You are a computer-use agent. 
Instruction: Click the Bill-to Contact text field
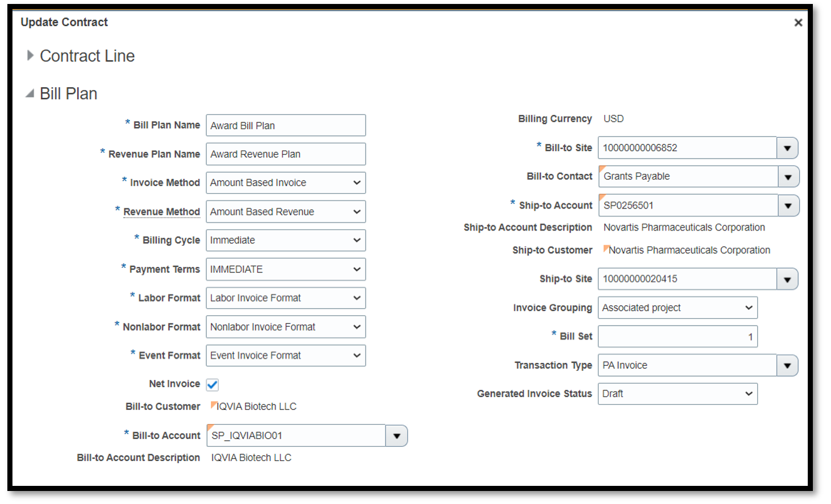point(688,177)
